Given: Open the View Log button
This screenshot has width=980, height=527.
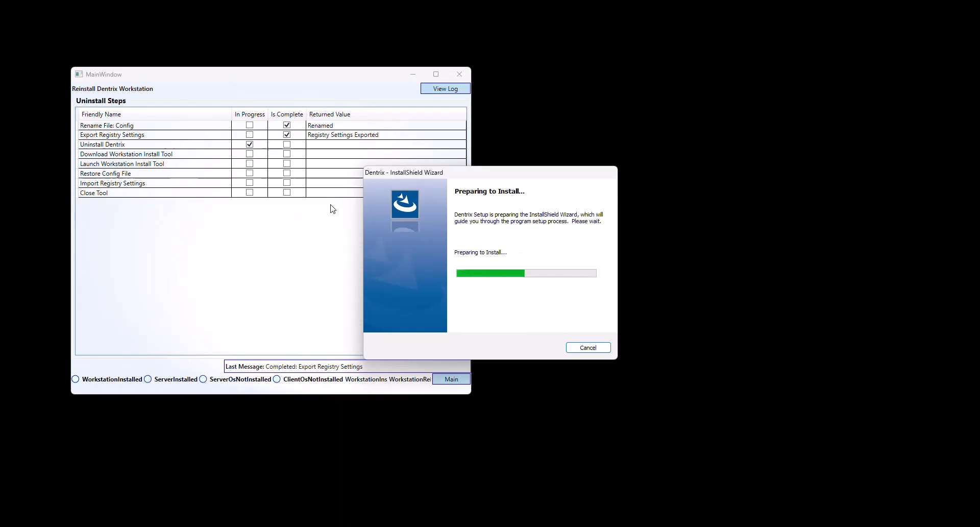Looking at the screenshot, I should 445,89.
